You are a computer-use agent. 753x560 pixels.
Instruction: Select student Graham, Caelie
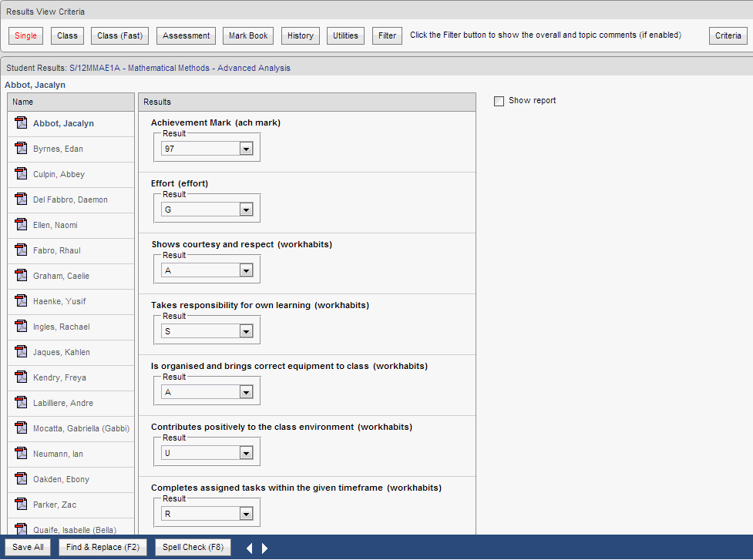(62, 276)
